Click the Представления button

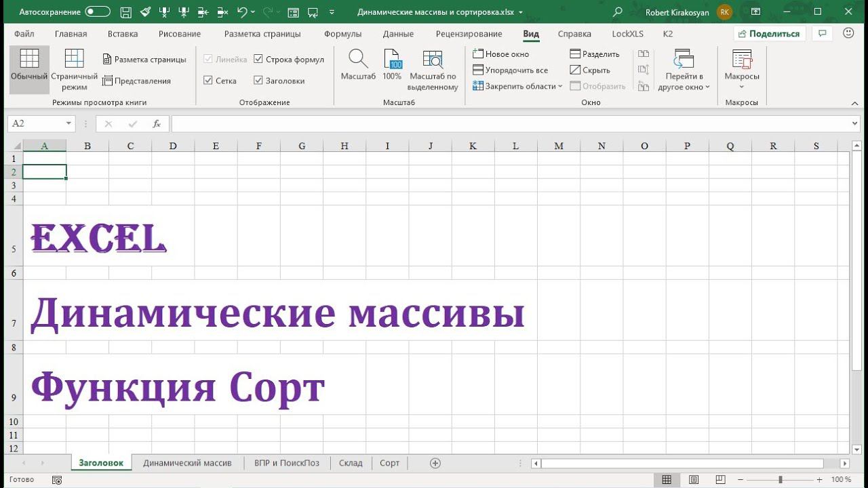[x=136, y=81]
